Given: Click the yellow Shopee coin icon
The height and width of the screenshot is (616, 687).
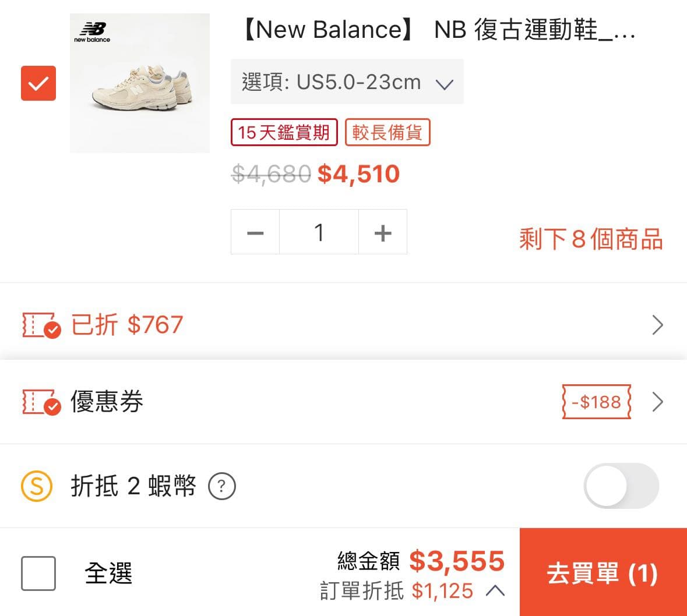Looking at the screenshot, I should point(36,486).
